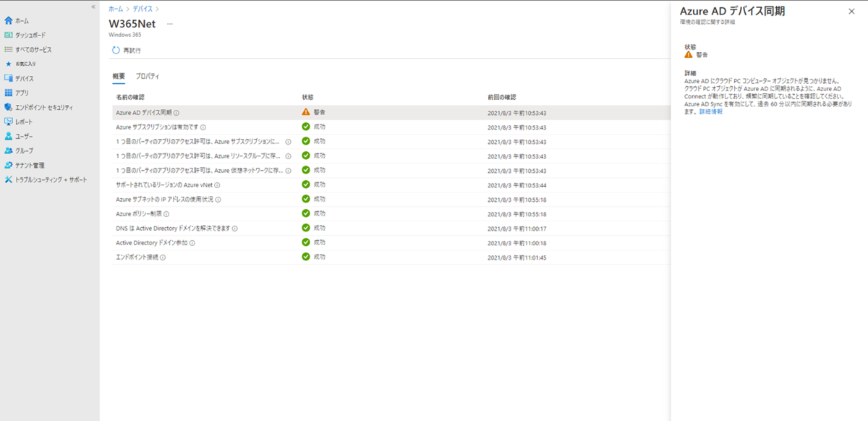Viewport: 868px width, 421px height.
Task: Open the 詳細情報 link in the details pane
Action: tap(710, 111)
